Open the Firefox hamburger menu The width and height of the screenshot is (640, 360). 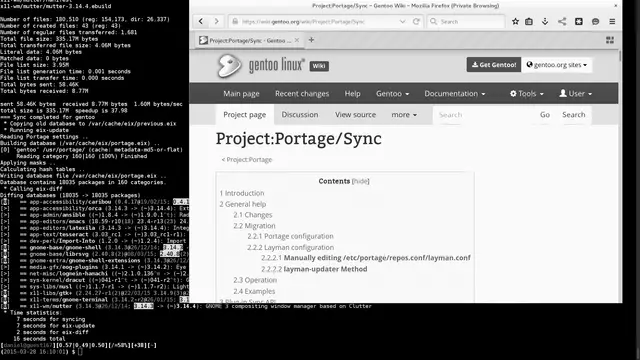click(612, 22)
